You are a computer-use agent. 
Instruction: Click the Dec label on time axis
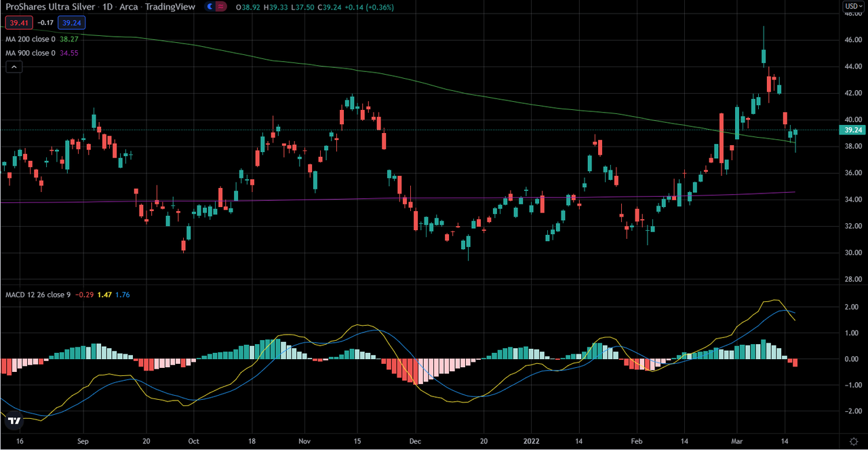click(x=415, y=440)
